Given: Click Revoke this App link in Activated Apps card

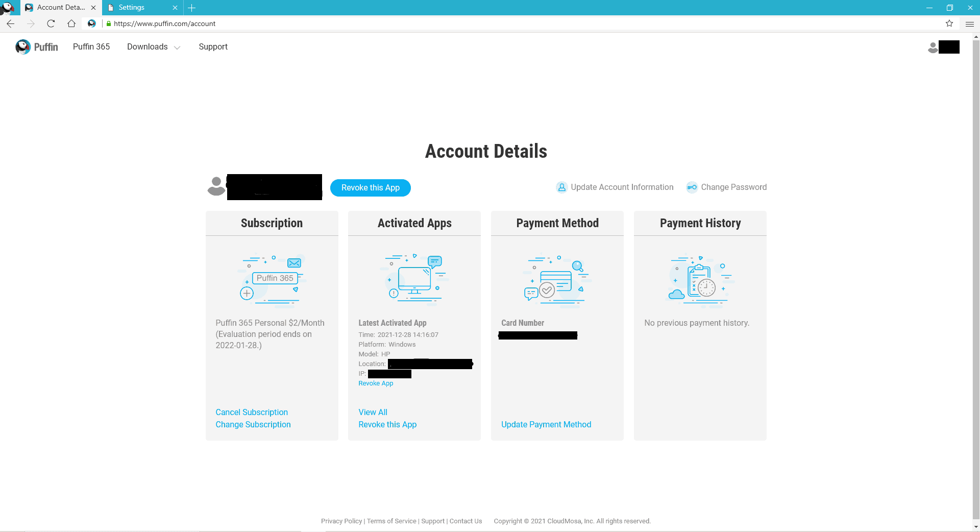Looking at the screenshot, I should coord(387,424).
